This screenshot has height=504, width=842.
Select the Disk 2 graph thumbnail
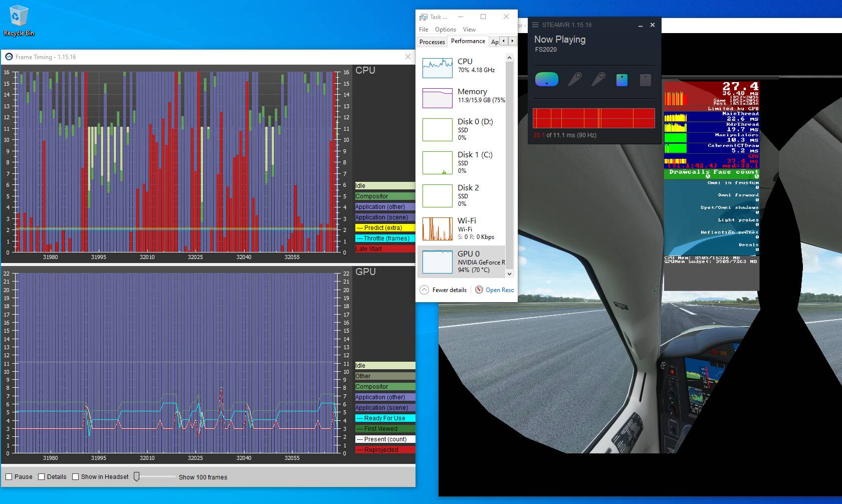[438, 196]
